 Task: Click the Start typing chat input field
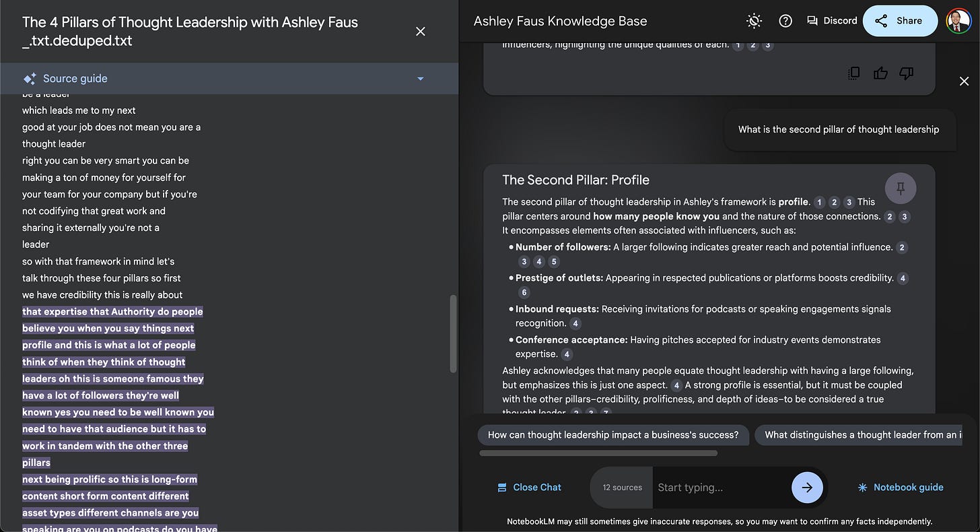coord(720,488)
